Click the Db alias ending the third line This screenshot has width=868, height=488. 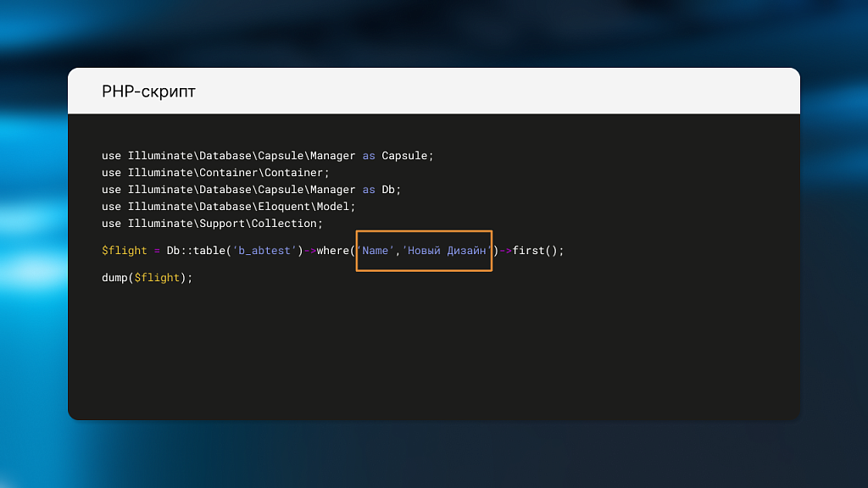[391, 190]
